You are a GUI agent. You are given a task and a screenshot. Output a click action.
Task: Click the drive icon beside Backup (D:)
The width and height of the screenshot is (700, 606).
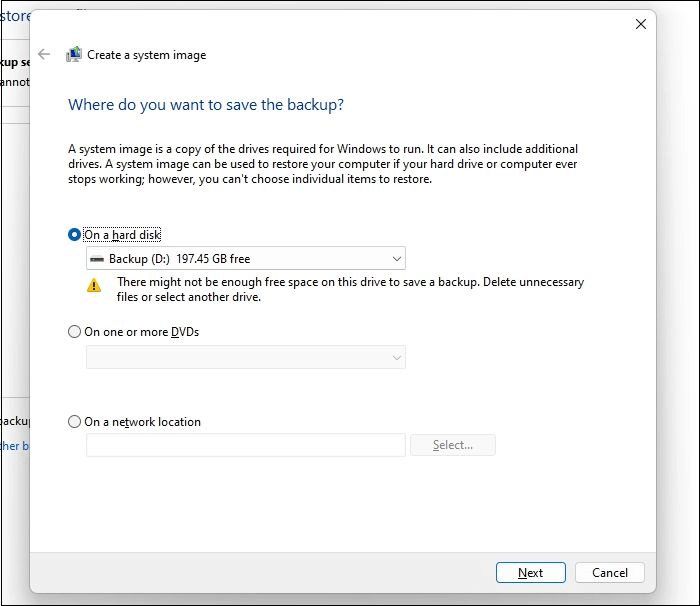coord(97,259)
